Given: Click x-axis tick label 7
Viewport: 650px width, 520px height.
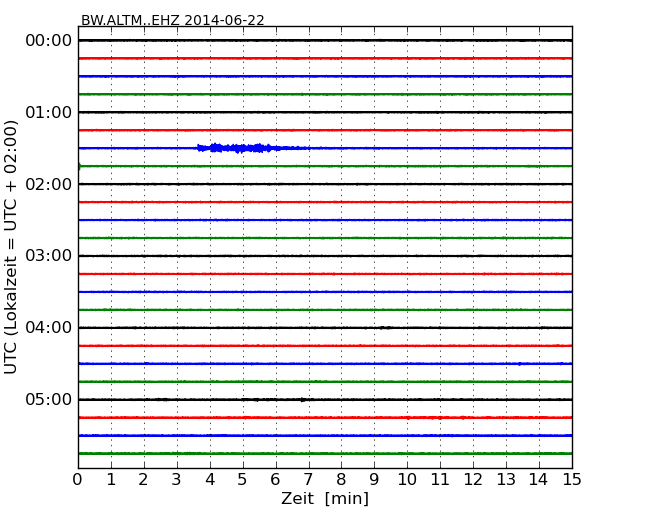Looking at the screenshot, I should coord(308,480).
